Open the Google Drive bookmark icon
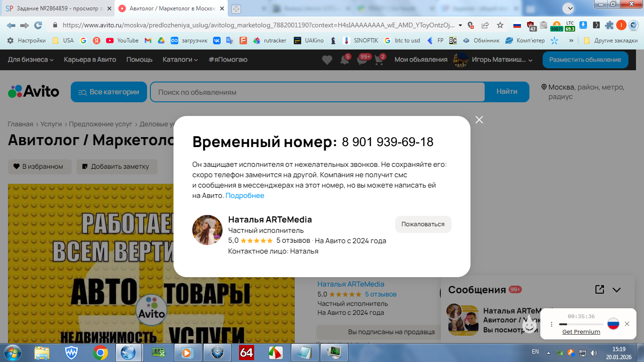 coord(161,41)
